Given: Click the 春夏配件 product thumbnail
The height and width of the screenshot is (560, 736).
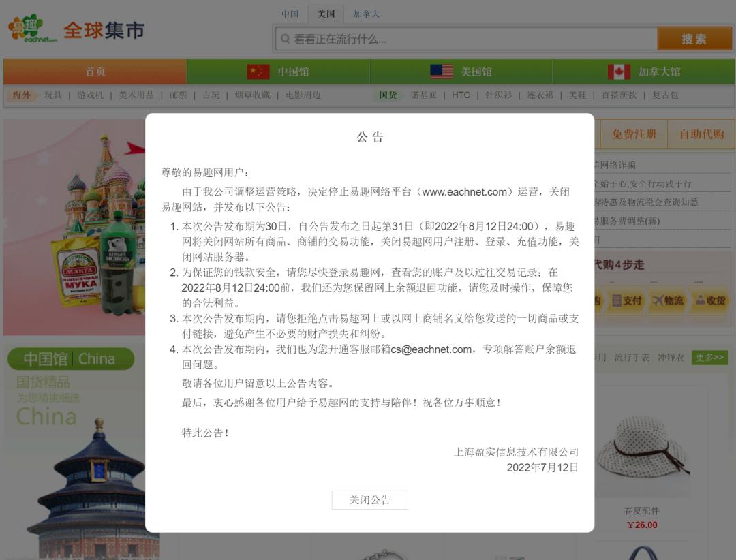Looking at the screenshot, I should (642, 446).
